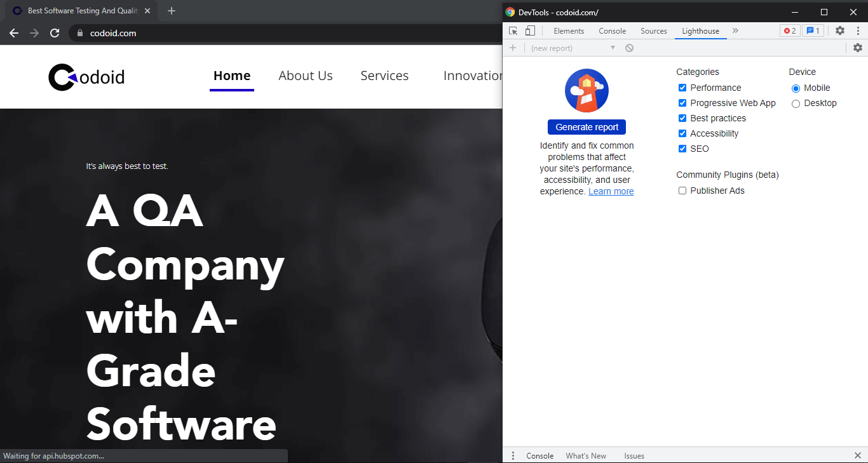The height and width of the screenshot is (463, 868).
Task: Switch to the Elements tab
Action: pyautogui.click(x=569, y=30)
